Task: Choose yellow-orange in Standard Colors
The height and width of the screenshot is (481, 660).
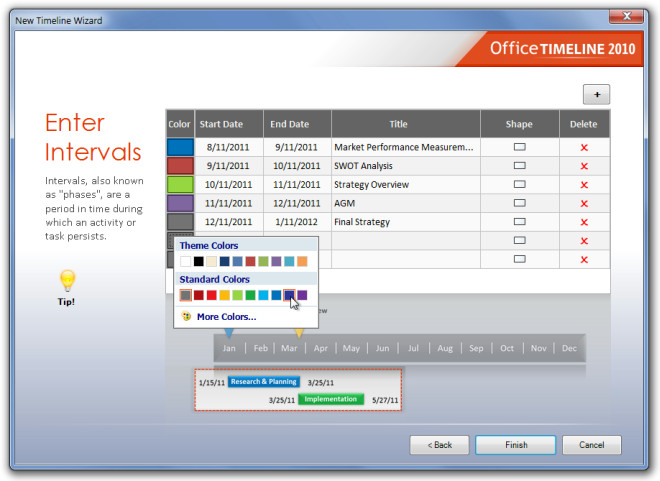Action: 225,295
